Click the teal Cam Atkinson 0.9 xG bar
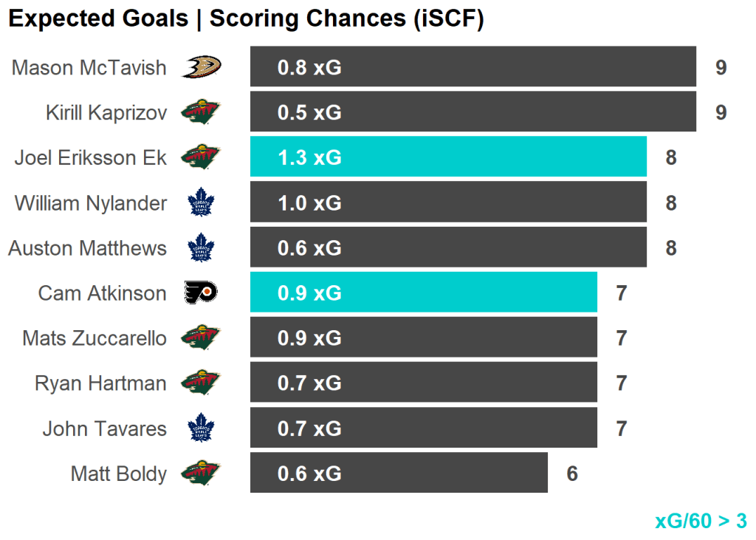Viewport: 756px width, 540px height. 423,292
